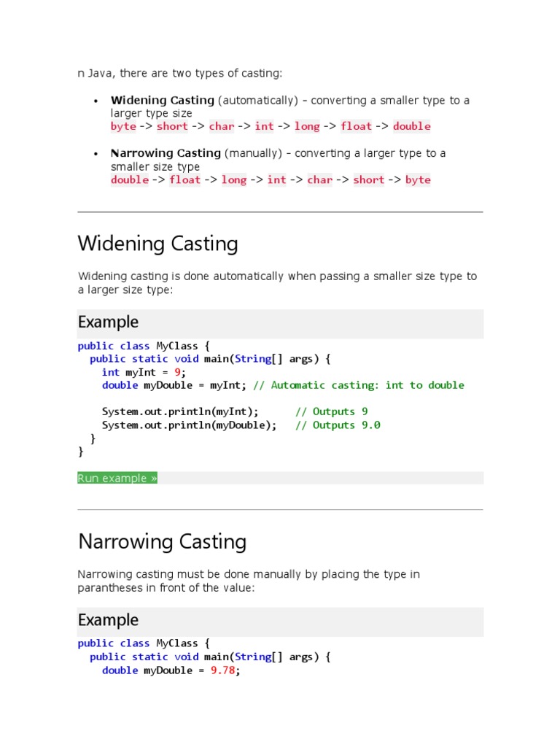Click the Example header under Narrowing Casting section
Image resolution: width=560 pixels, height=747 pixels.
pos(108,621)
